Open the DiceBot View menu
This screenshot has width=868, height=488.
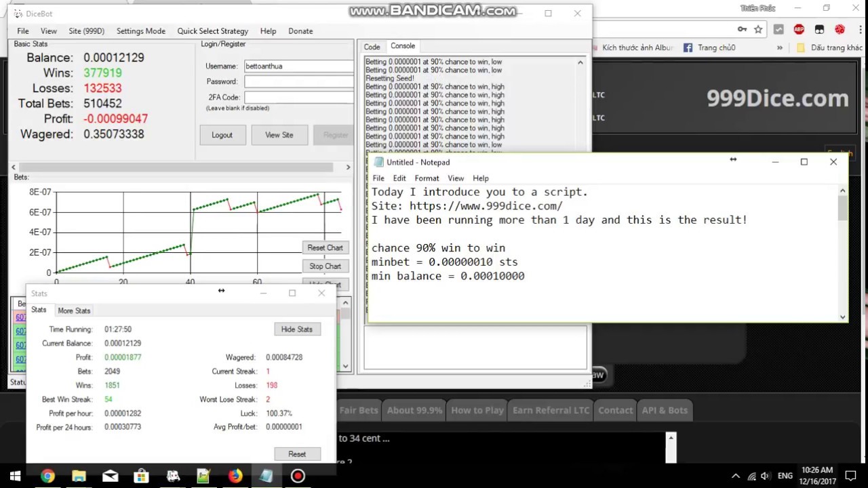[x=49, y=31]
